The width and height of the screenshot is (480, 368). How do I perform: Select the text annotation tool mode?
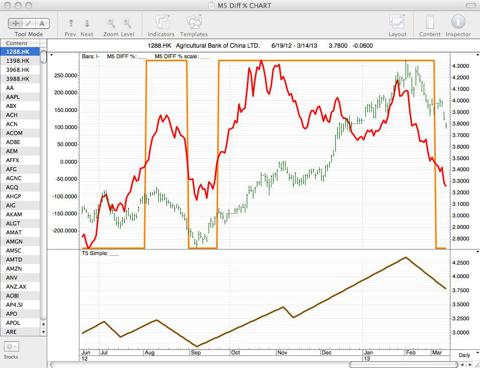point(42,23)
